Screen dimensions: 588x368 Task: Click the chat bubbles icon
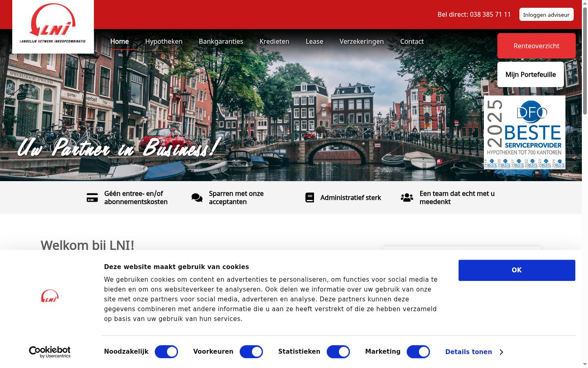pos(197,197)
